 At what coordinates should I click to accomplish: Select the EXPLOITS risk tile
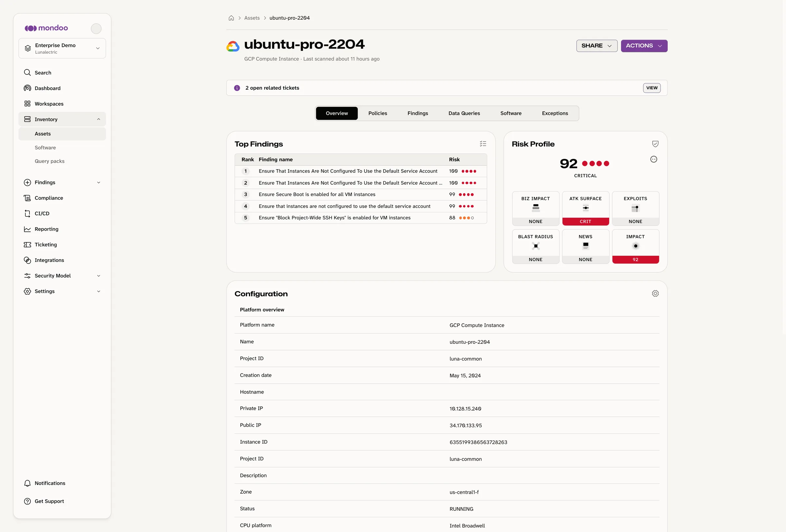pyautogui.click(x=635, y=209)
